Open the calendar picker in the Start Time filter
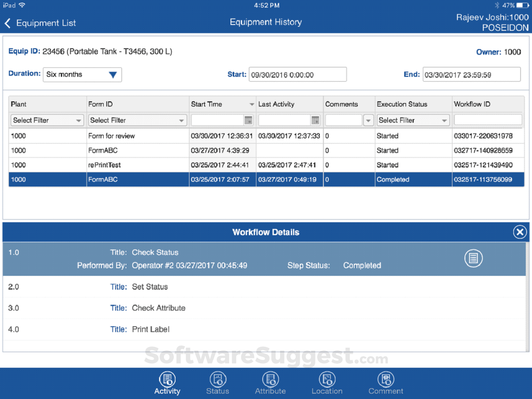Viewport: 532px width, 399px height. 249,120
